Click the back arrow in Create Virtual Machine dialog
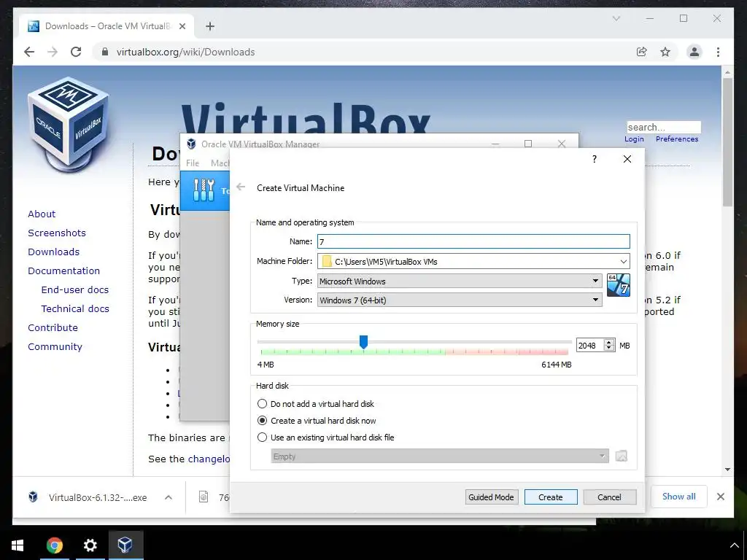Viewport: 747px width, 560px height. 241,187
